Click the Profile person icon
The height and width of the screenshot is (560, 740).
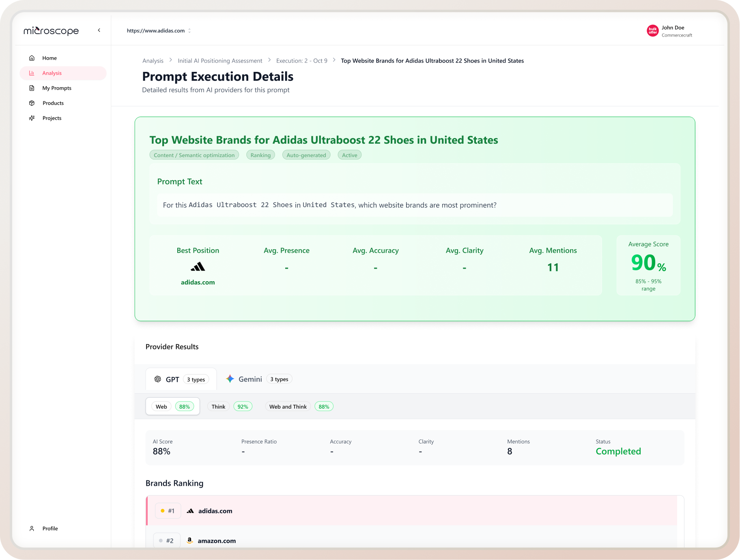click(32, 528)
